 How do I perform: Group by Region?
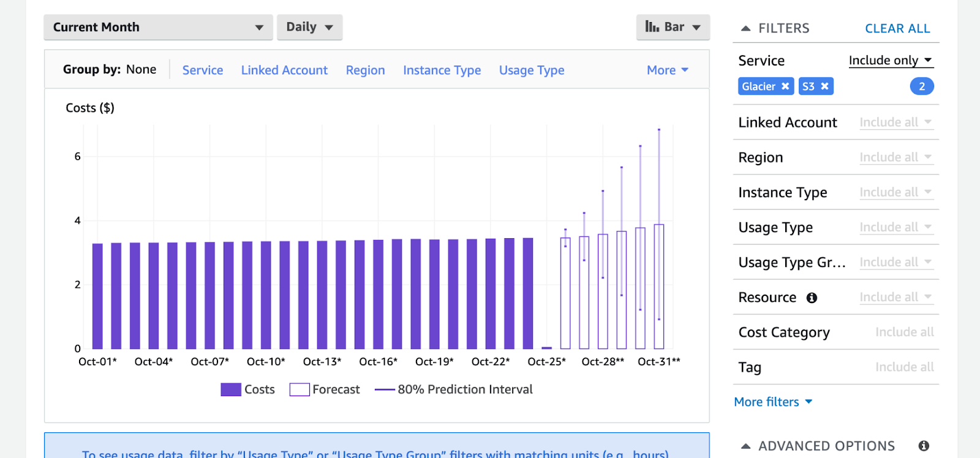(x=366, y=70)
